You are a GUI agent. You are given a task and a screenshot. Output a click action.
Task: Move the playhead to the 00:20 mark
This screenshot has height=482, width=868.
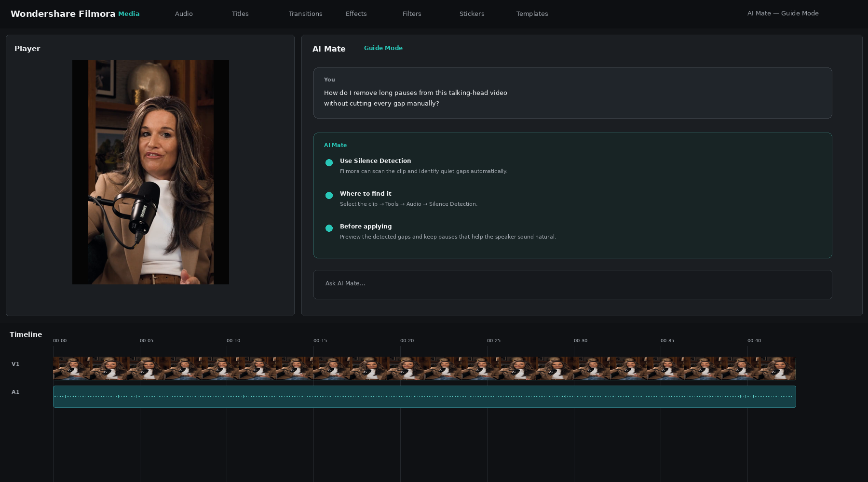pos(407,341)
